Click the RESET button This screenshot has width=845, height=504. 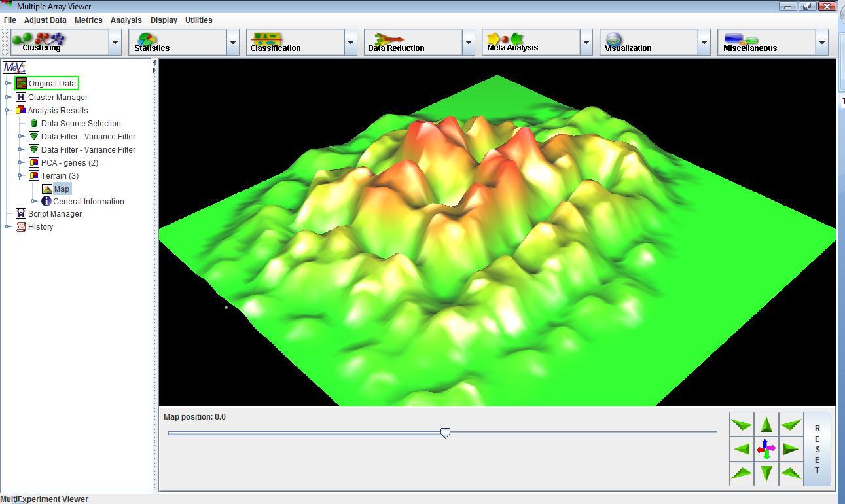coord(817,449)
